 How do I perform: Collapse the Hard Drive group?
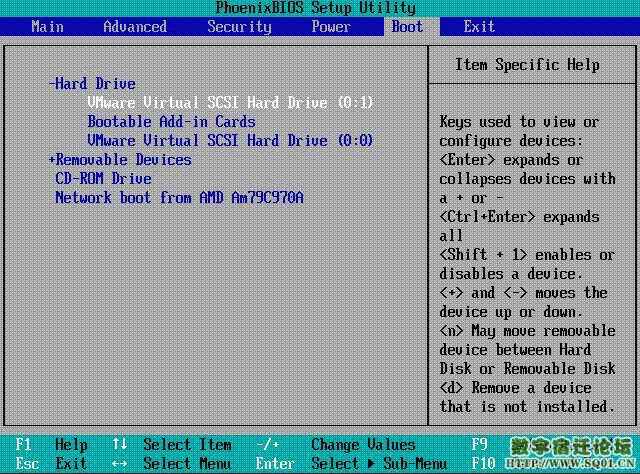click(x=92, y=83)
